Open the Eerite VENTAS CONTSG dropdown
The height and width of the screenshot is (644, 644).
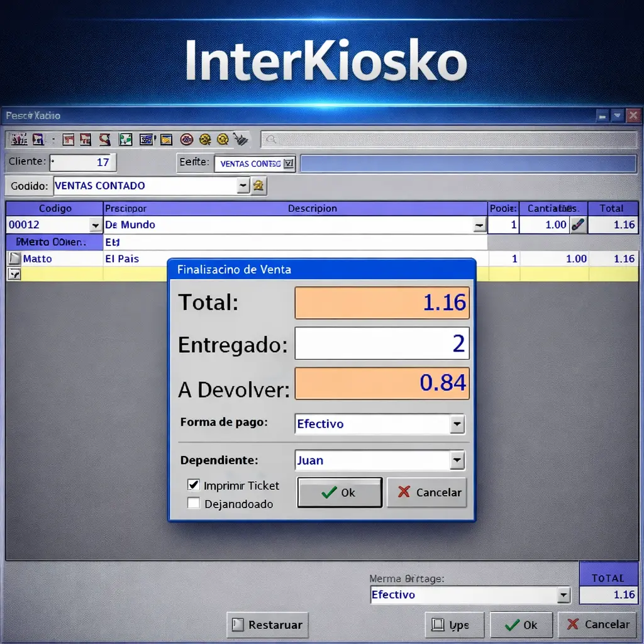point(289,164)
